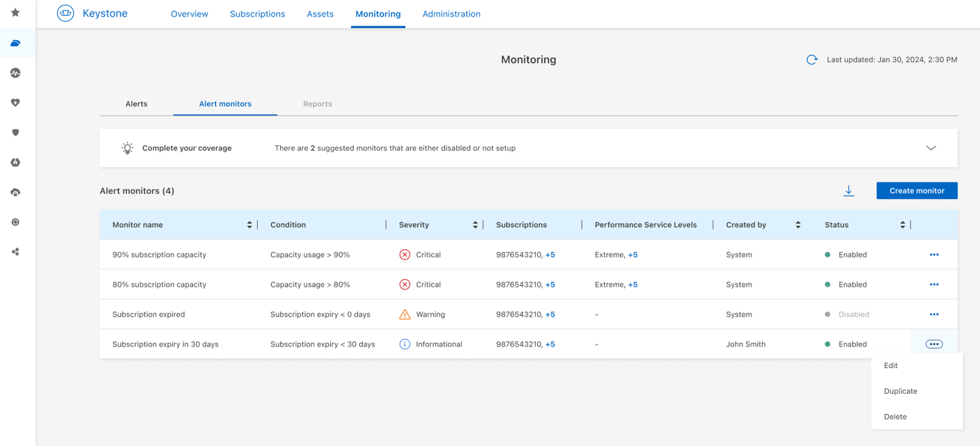This screenshot has width=980, height=446.
Task: Switch to the Alerts tab
Action: 137,104
